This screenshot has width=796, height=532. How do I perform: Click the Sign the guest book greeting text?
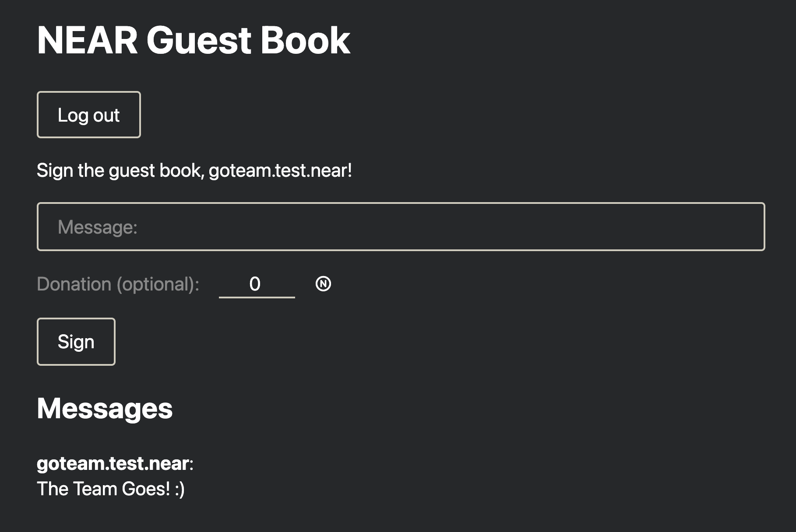coord(194,170)
